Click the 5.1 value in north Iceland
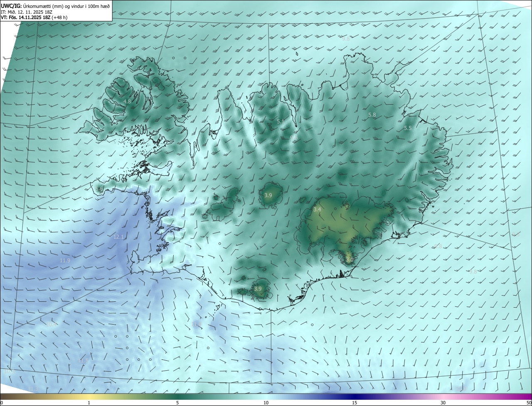Viewport: 532px width, 406px height. pos(280,122)
